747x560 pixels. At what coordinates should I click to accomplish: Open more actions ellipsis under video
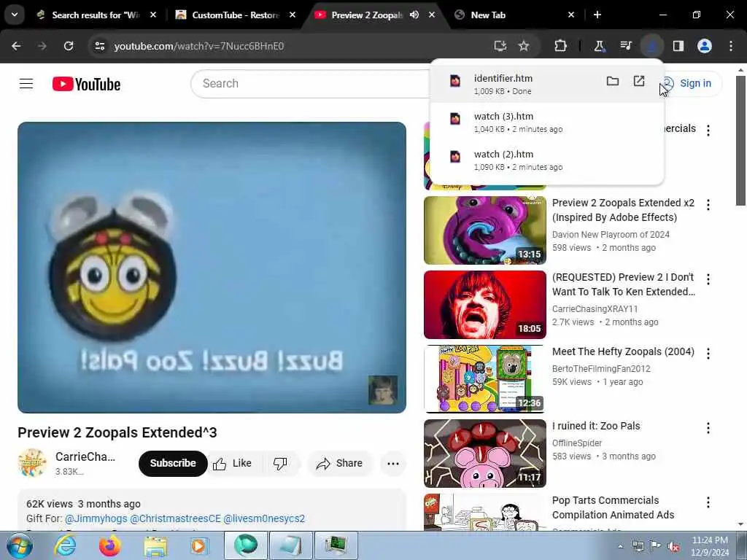(393, 463)
